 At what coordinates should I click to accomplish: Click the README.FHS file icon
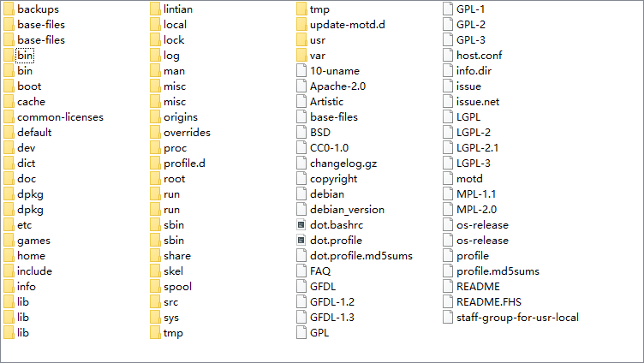[448, 302]
